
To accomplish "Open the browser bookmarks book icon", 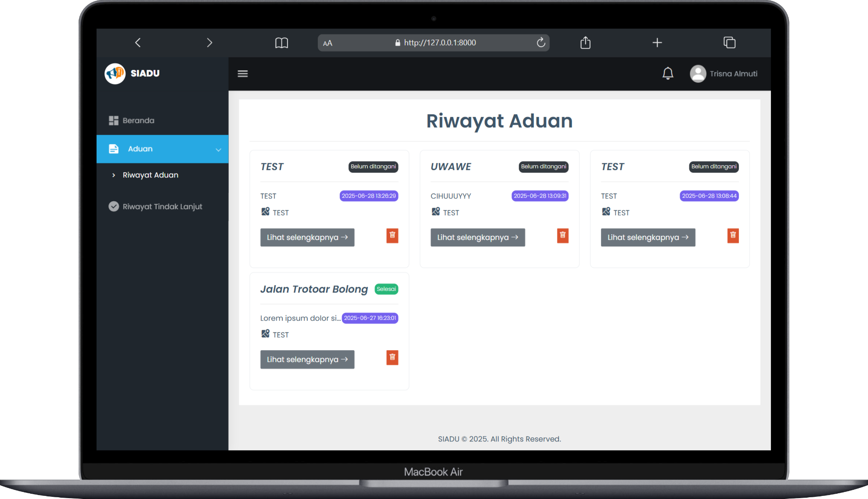I will (x=281, y=43).
